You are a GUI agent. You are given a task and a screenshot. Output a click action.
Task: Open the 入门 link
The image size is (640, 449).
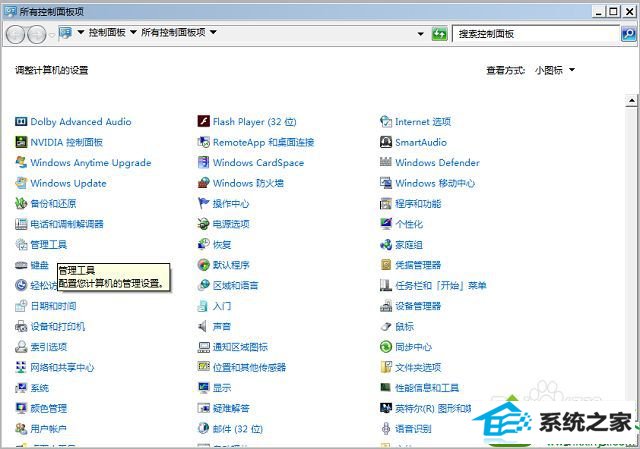(x=222, y=306)
